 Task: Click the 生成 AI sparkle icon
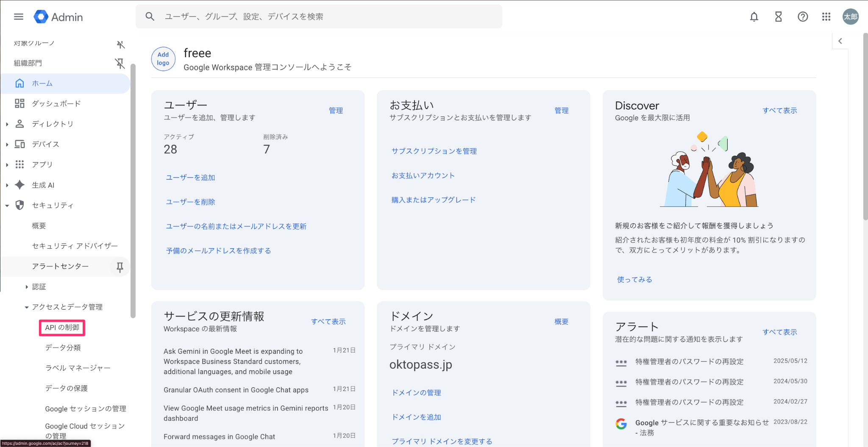point(19,185)
